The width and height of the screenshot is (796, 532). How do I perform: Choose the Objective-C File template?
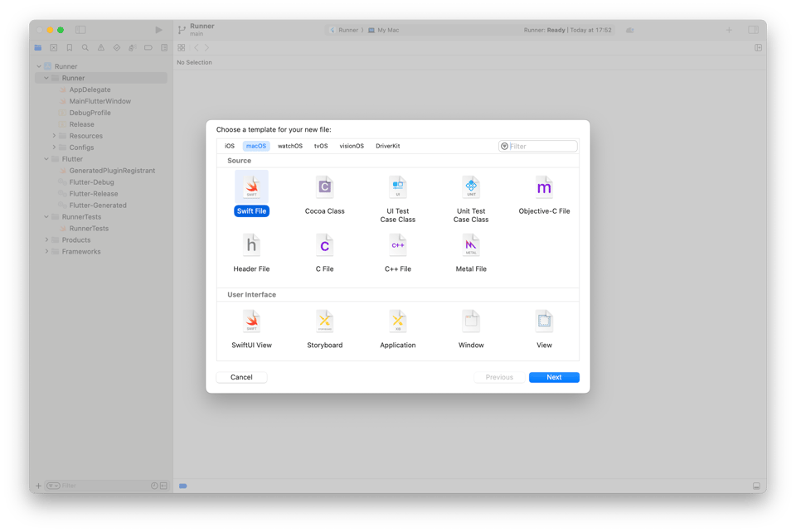click(544, 187)
